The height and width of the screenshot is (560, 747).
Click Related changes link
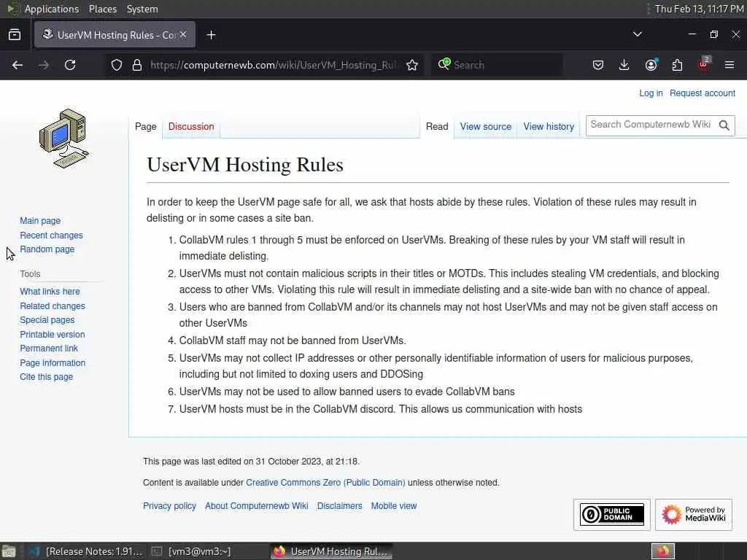tap(53, 306)
